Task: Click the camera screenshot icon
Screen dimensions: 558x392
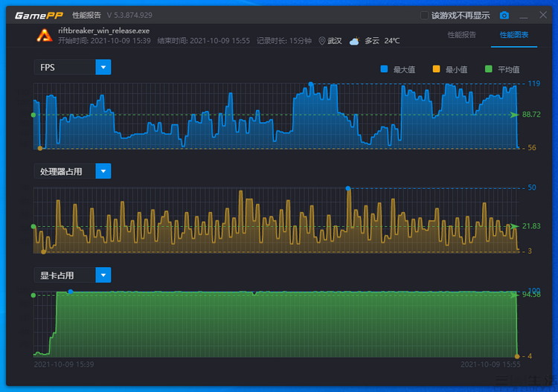Action: (x=504, y=15)
